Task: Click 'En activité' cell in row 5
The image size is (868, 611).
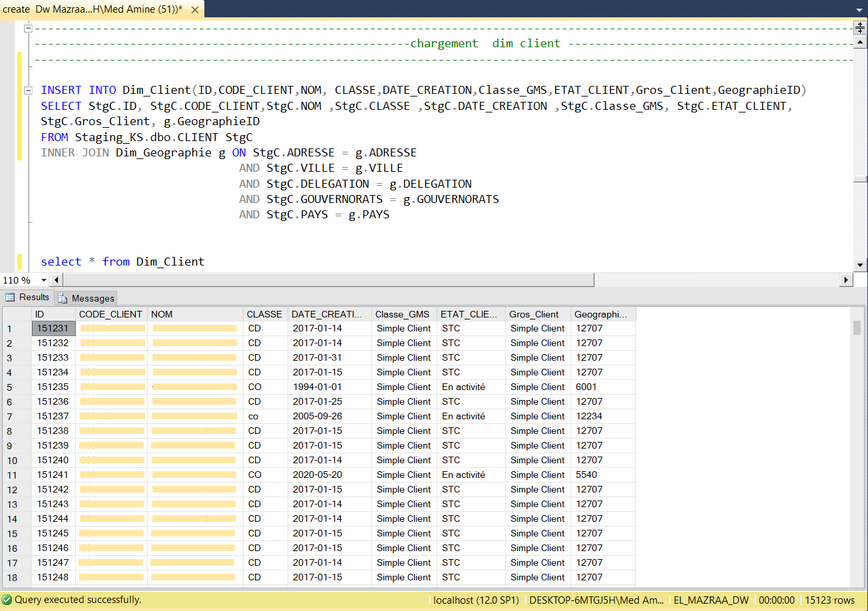Action: click(471, 387)
